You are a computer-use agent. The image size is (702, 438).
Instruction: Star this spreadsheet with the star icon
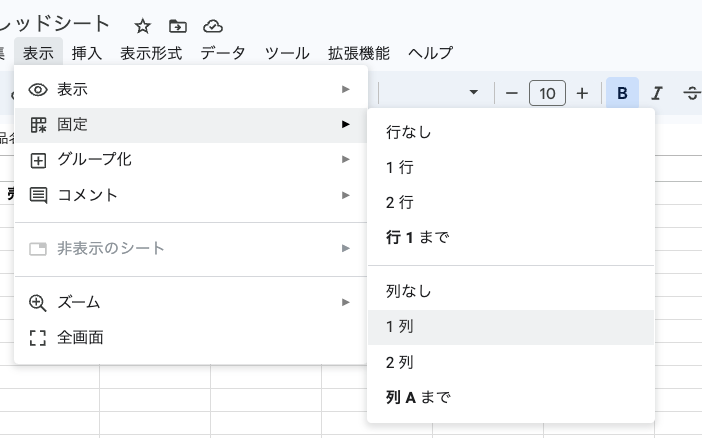tap(143, 26)
